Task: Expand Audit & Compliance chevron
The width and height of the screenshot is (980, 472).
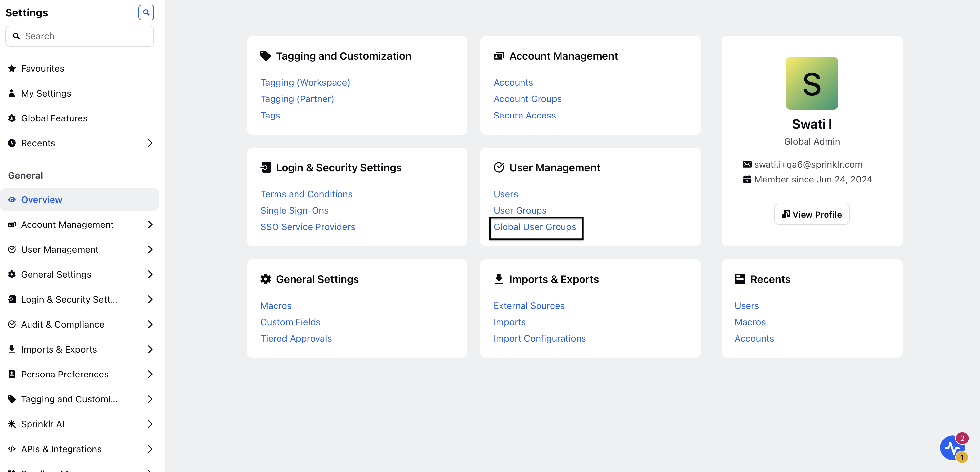Action: pos(150,324)
